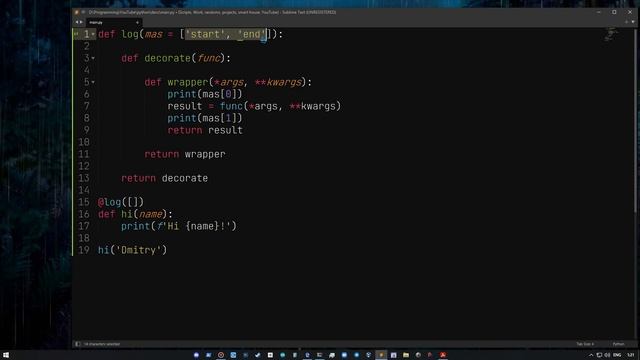Click 'return decorate' on line 13

[164, 178]
